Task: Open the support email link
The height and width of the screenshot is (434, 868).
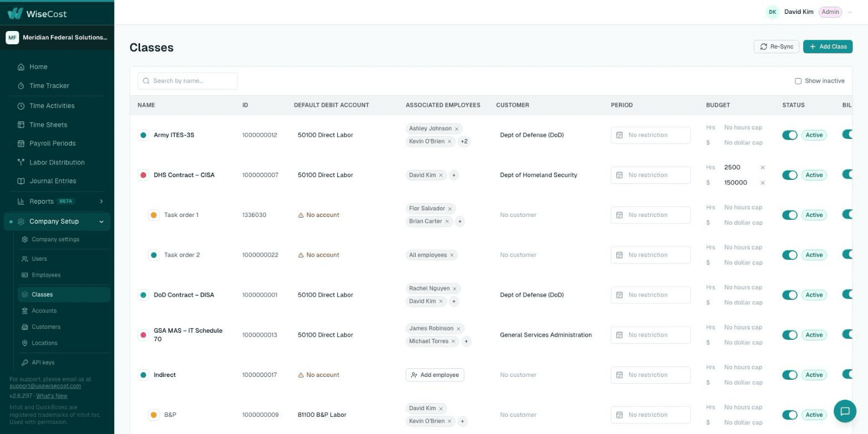Action: [x=45, y=386]
